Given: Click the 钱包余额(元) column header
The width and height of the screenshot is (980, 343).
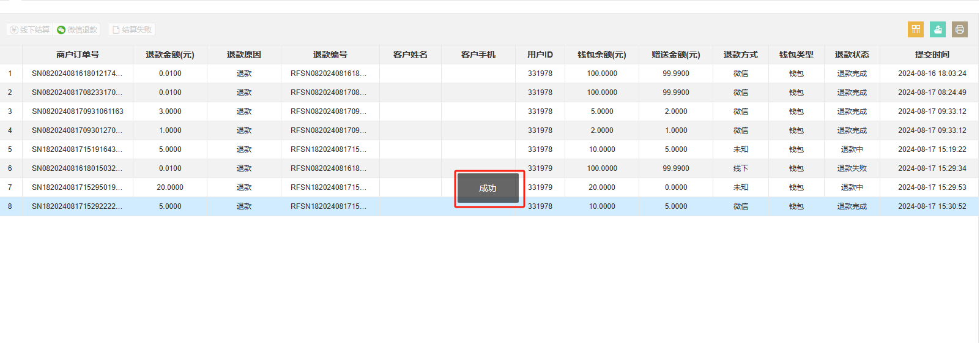Looking at the screenshot, I should point(602,55).
